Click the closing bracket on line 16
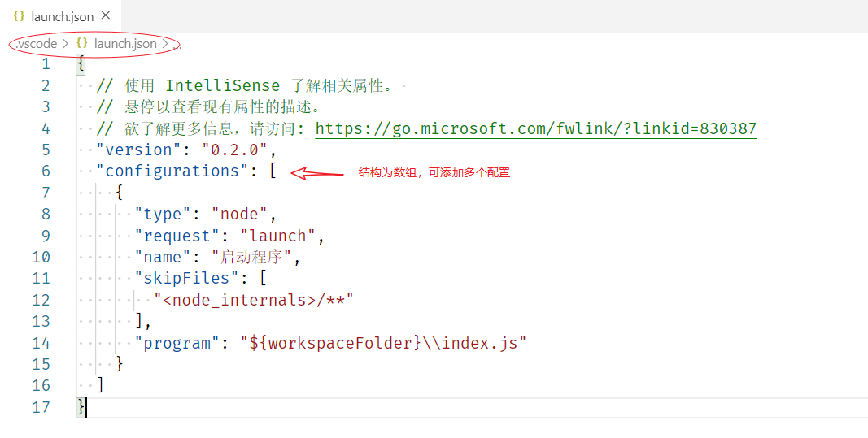Viewport: 868px width, 438px height. point(100,385)
